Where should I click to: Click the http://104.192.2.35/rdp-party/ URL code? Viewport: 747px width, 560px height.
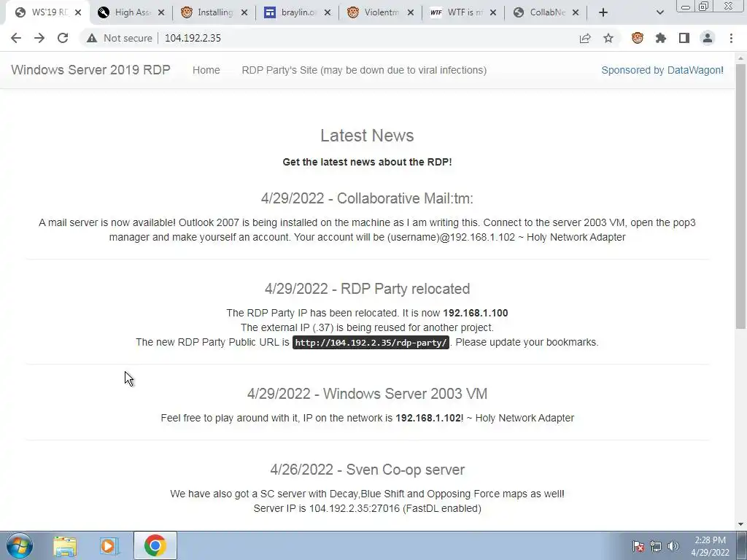[x=371, y=343]
